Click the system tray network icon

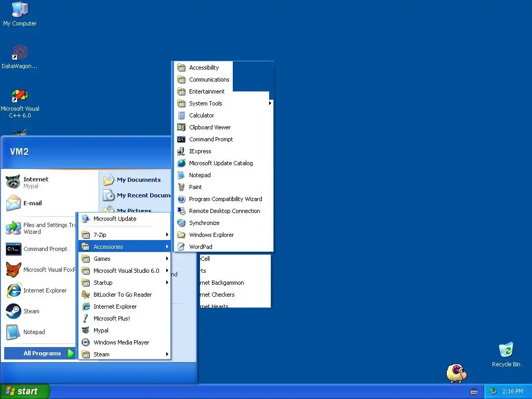click(x=493, y=392)
